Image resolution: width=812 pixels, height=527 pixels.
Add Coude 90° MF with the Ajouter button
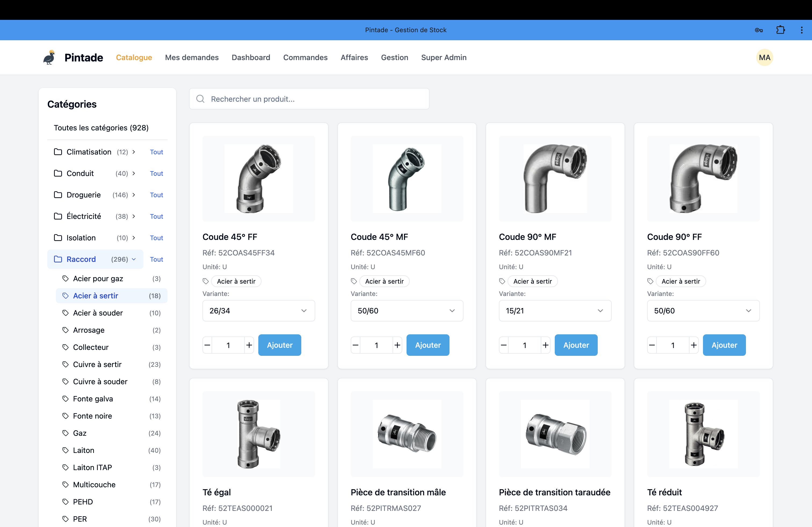pyautogui.click(x=575, y=345)
